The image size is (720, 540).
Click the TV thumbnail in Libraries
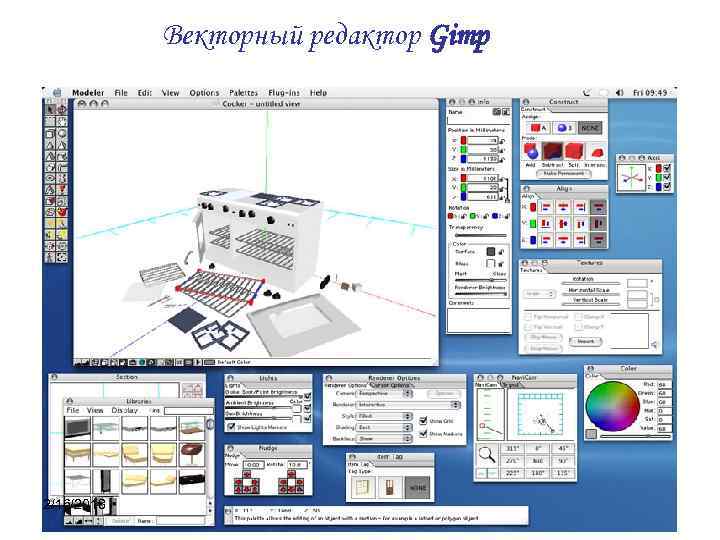[x=77, y=429]
